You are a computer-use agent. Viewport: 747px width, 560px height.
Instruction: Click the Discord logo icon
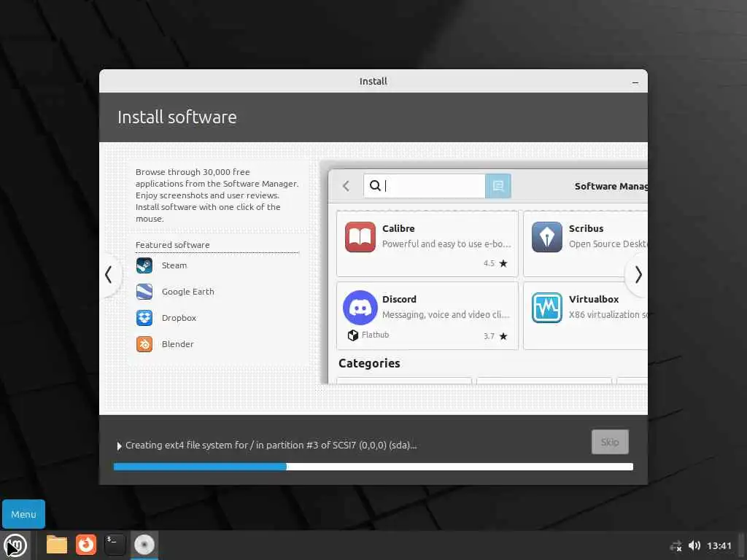click(x=360, y=308)
